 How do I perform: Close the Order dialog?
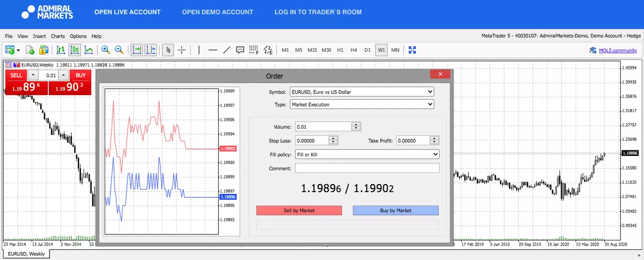click(x=440, y=74)
